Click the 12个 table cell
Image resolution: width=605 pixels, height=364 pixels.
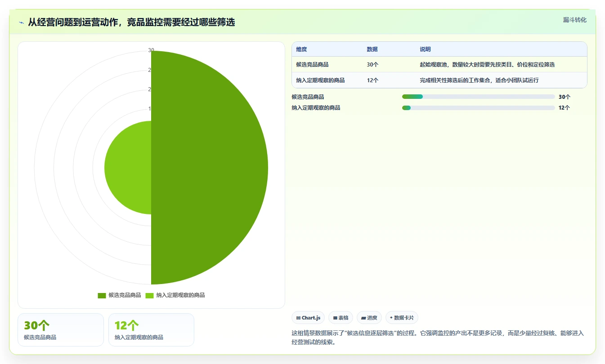point(372,80)
